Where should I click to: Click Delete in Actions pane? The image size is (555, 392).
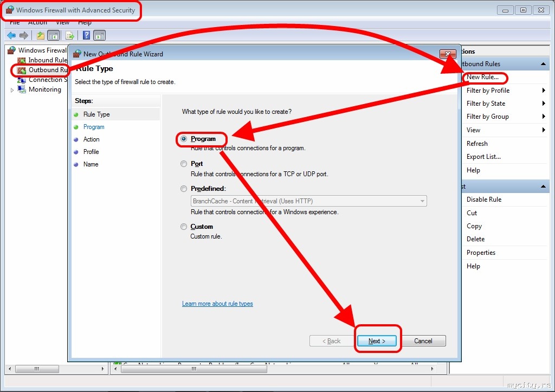tap(476, 239)
